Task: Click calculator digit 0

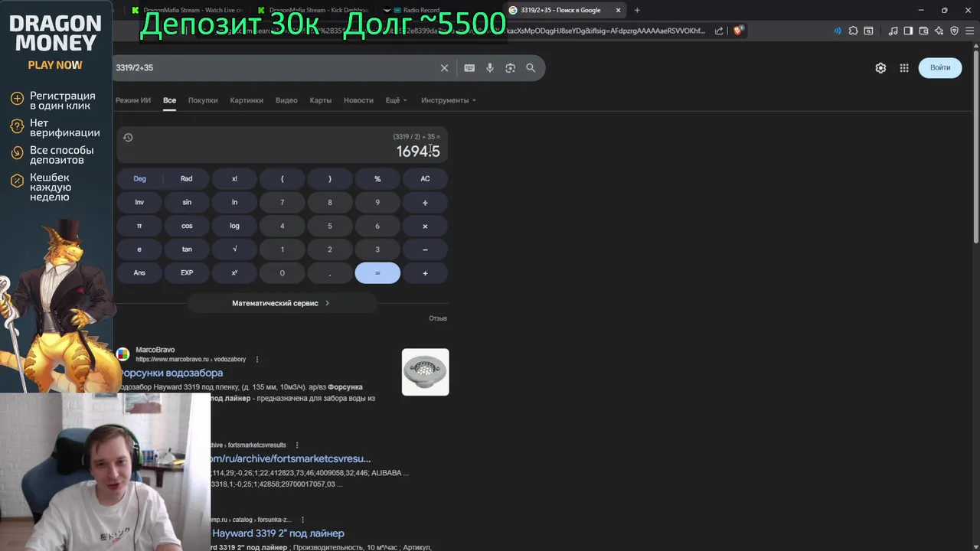Action: point(282,273)
